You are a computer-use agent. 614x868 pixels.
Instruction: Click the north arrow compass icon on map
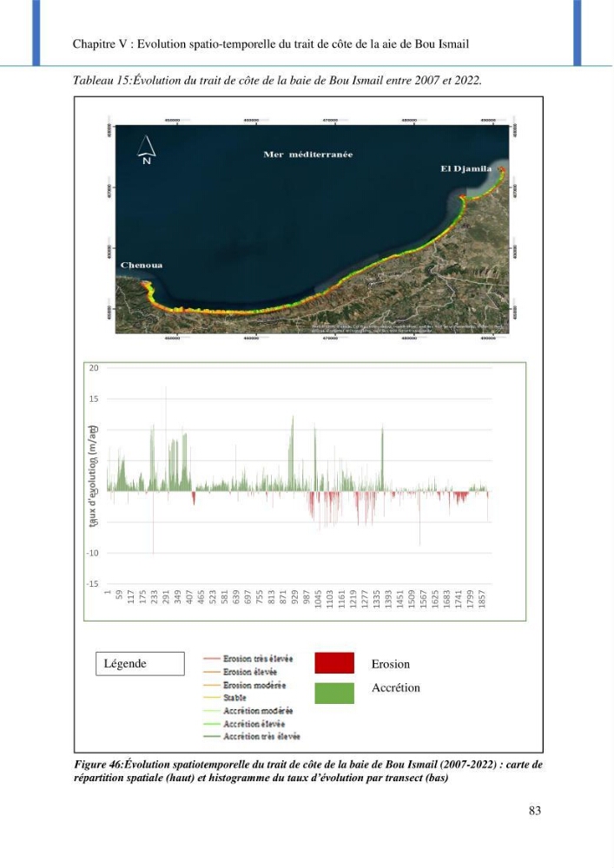click(146, 149)
